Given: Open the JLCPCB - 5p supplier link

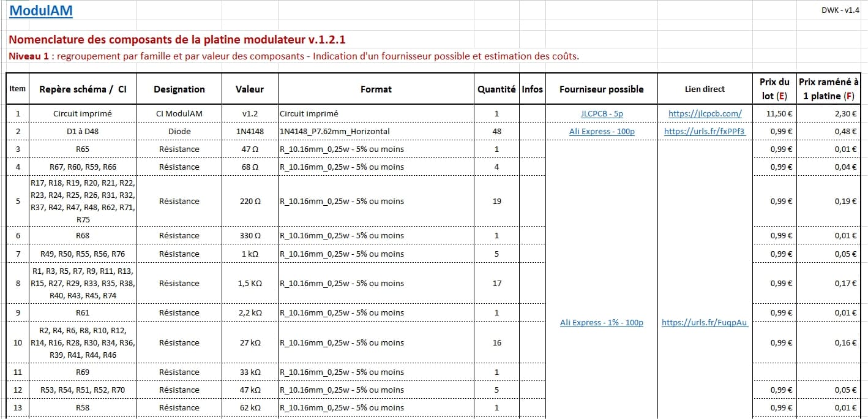Looking at the screenshot, I should click(601, 113).
